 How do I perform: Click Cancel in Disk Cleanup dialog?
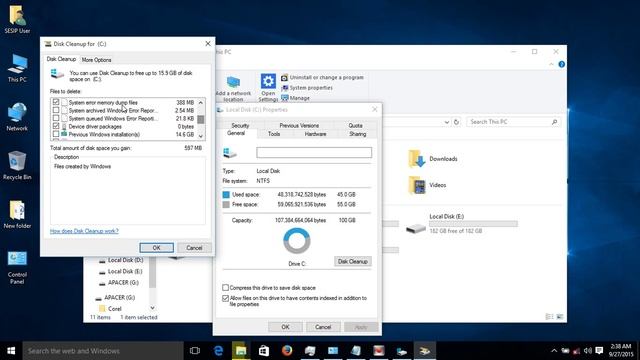(x=194, y=248)
